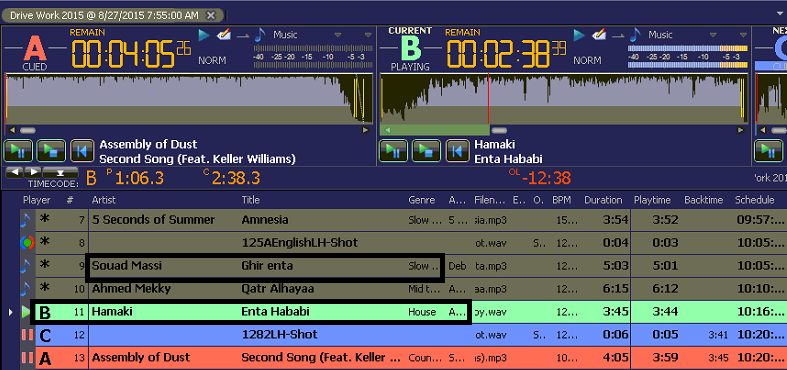Viewport: 787px width, 370px height.
Task: Click level meter on player B
Action: click(x=688, y=57)
